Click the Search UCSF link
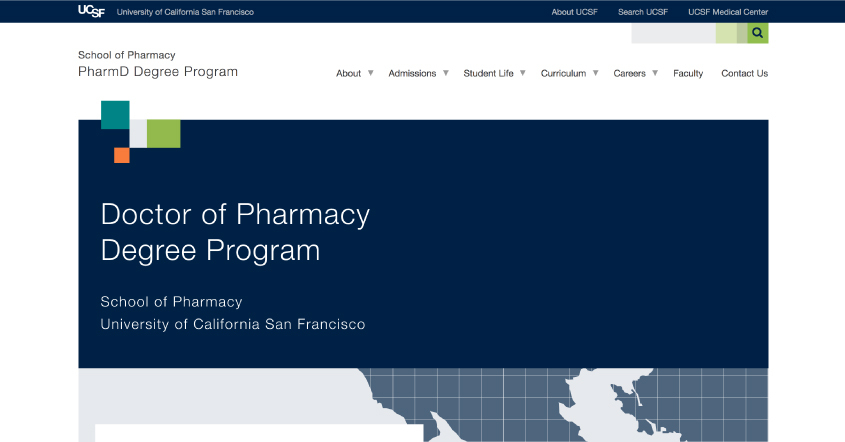Screen dimensions: 845x442 pos(643,12)
